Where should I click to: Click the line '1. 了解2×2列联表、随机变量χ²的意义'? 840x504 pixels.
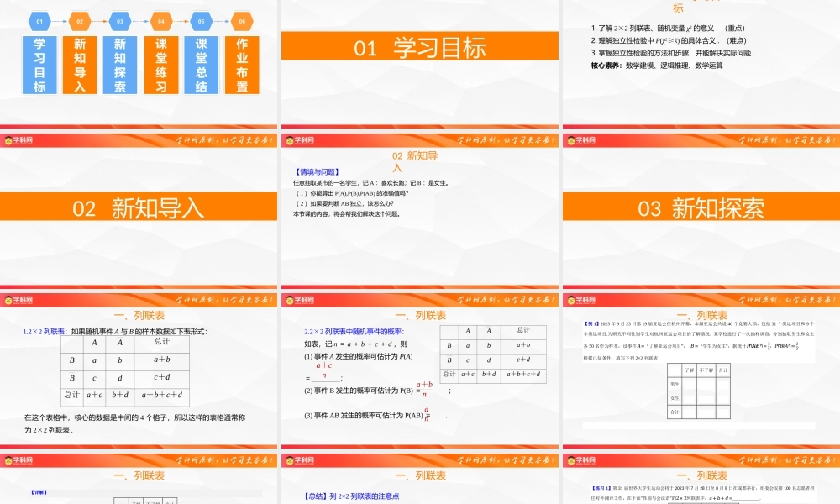pyautogui.click(x=668, y=28)
